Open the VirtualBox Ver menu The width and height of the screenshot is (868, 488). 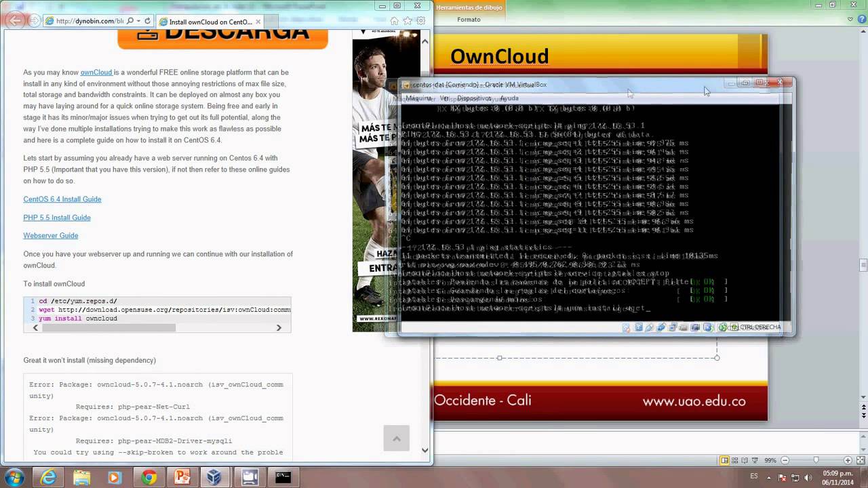click(x=444, y=98)
